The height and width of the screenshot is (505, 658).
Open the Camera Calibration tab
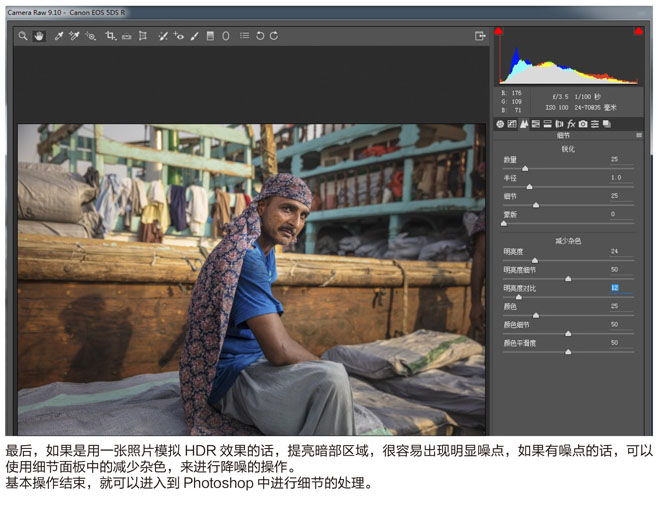[583, 124]
